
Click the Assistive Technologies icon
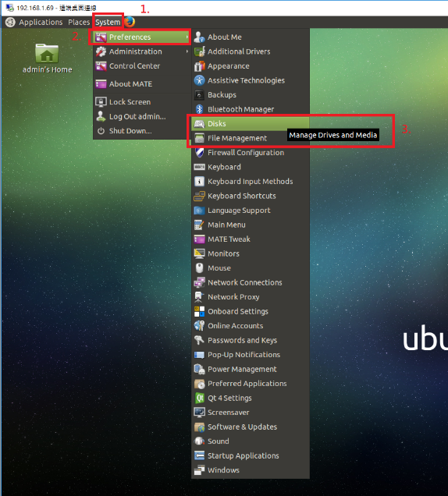tap(199, 80)
